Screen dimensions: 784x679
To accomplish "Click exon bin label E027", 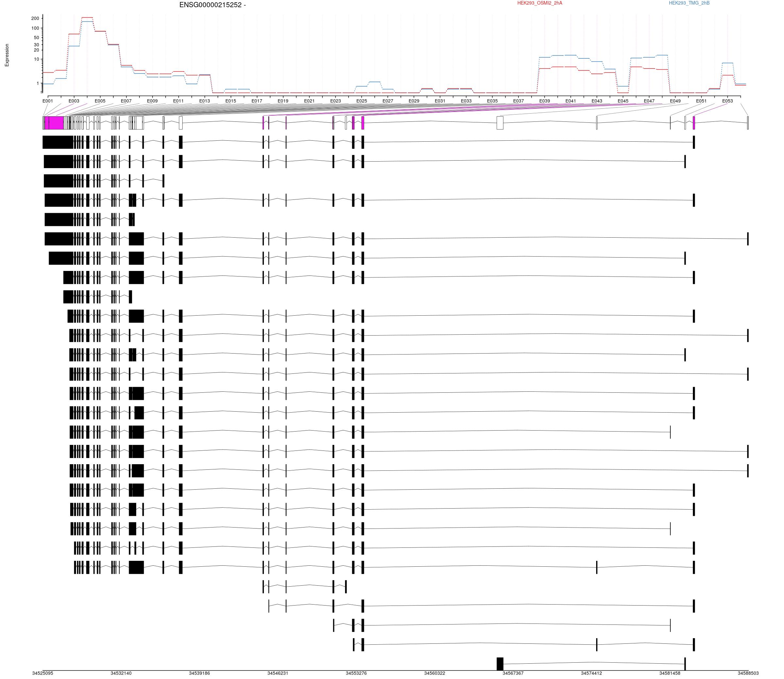I will (388, 101).
